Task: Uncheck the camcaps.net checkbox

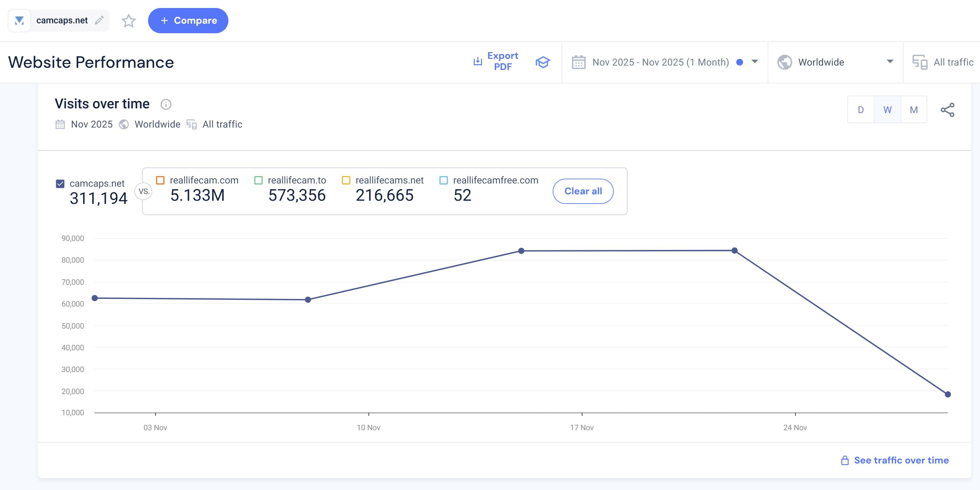Action: 60,184
